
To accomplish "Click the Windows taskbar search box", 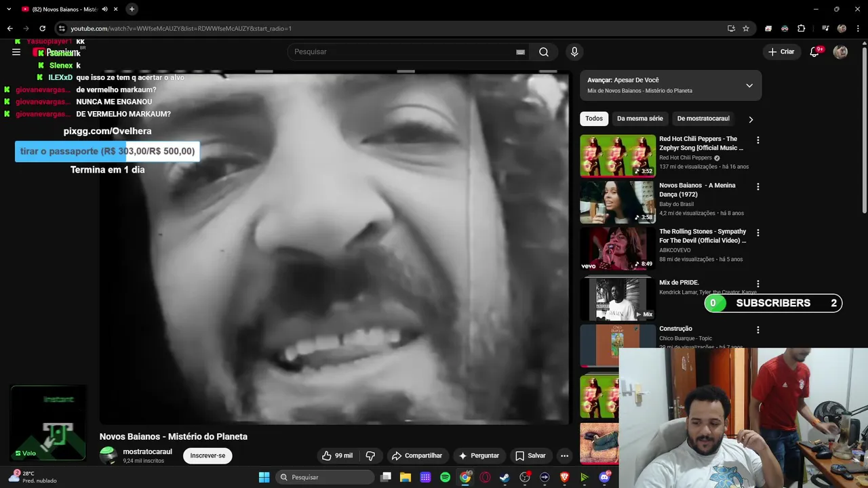I will coord(325,477).
